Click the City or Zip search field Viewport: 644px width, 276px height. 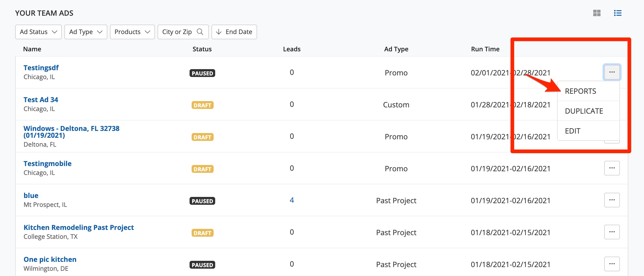[177, 32]
